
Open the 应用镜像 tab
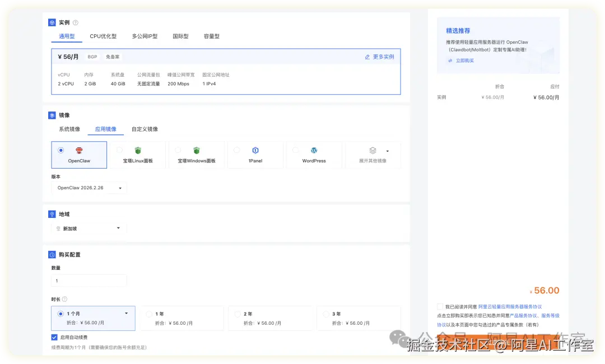106,129
